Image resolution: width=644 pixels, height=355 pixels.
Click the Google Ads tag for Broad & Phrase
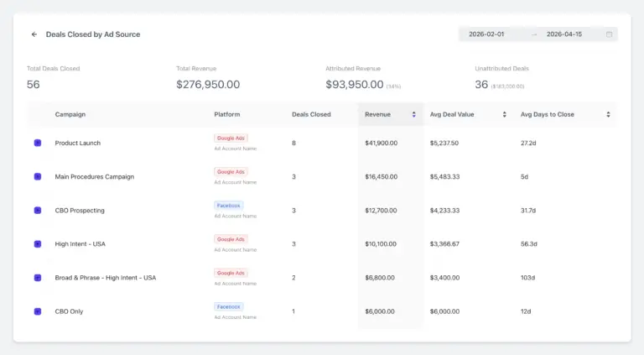click(x=231, y=274)
